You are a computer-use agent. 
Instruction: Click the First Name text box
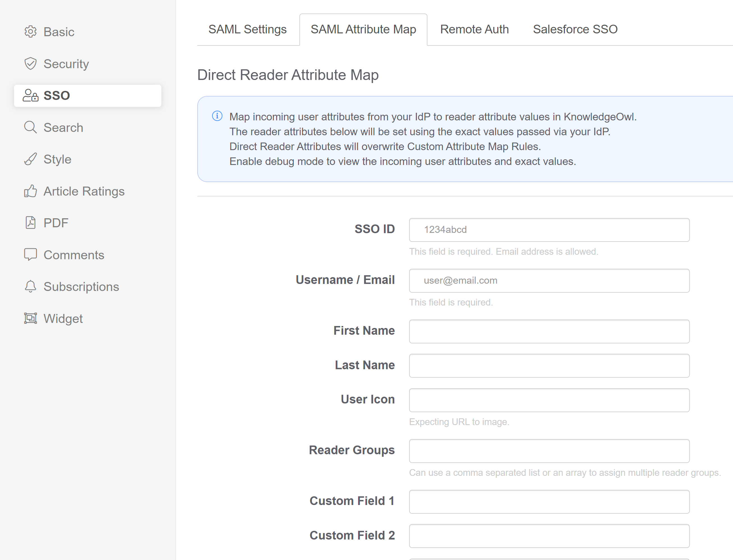549,331
